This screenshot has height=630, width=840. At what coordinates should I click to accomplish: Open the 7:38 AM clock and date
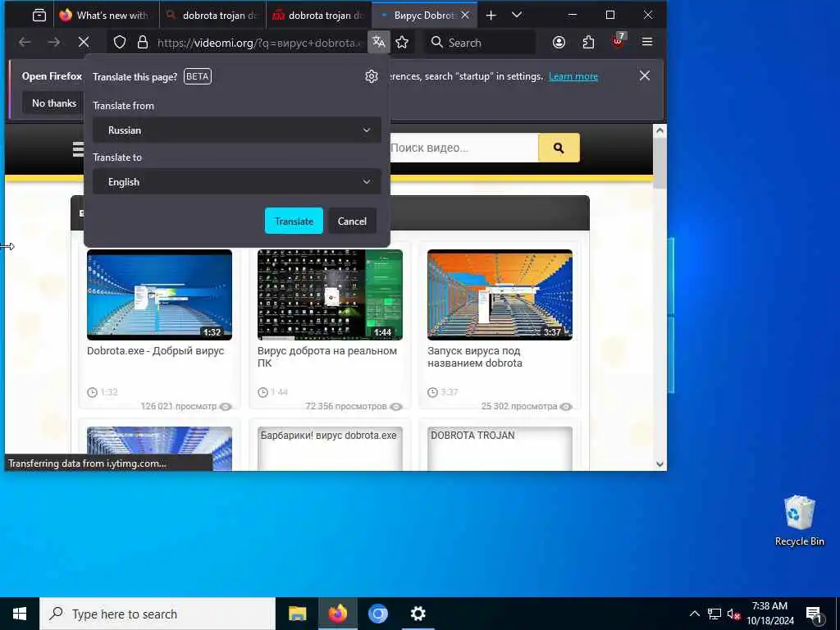pyautogui.click(x=769, y=614)
